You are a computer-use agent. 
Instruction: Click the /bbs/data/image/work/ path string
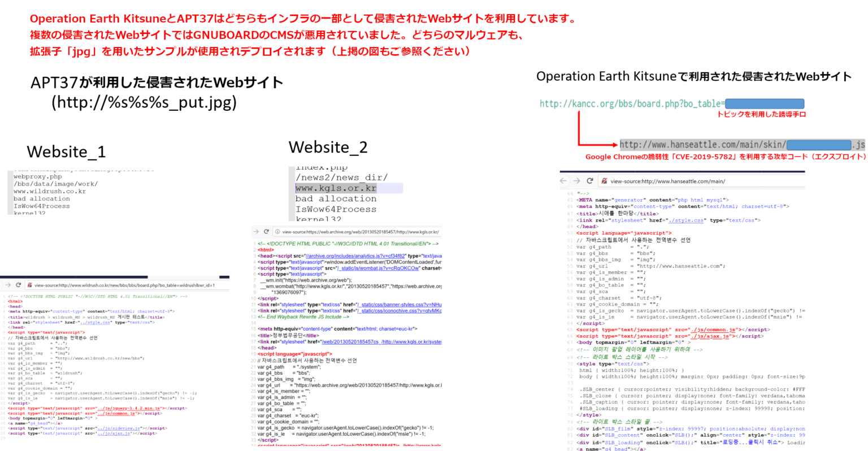click(55, 184)
